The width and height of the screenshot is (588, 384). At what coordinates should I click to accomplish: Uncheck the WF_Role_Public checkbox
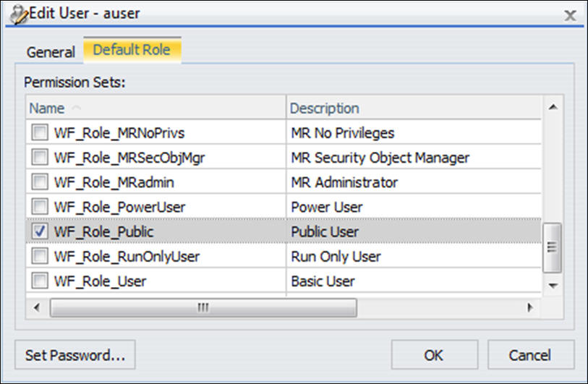[40, 231]
